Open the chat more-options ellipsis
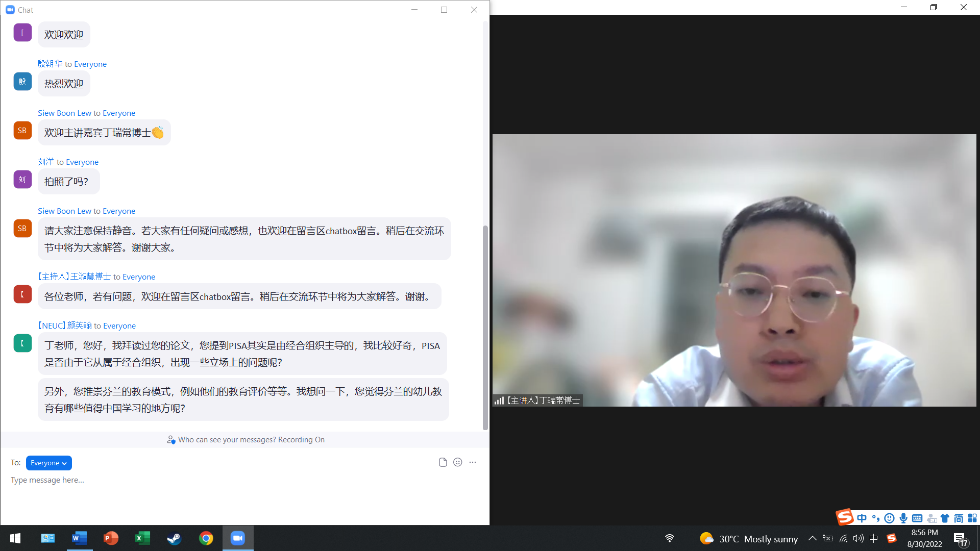The height and width of the screenshot is (551, 980). coord(473,462)
